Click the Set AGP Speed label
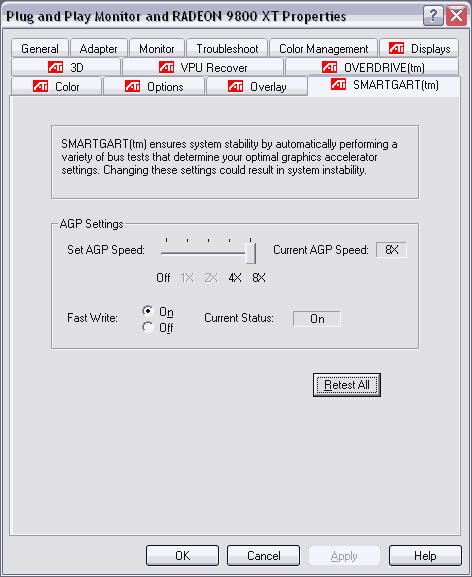472x577 pixels. (x=106, y=250)
